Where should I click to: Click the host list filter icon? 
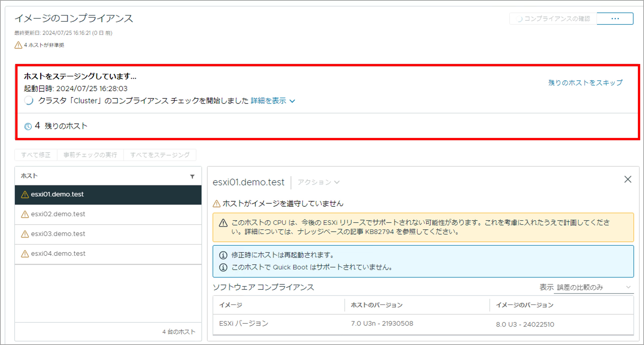(x=192, y=176)
